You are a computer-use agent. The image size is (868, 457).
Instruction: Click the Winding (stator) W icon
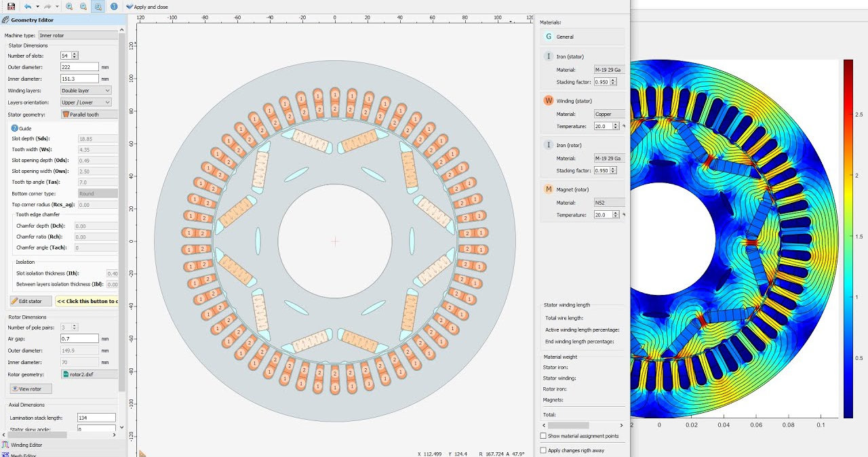coord(549,100)
